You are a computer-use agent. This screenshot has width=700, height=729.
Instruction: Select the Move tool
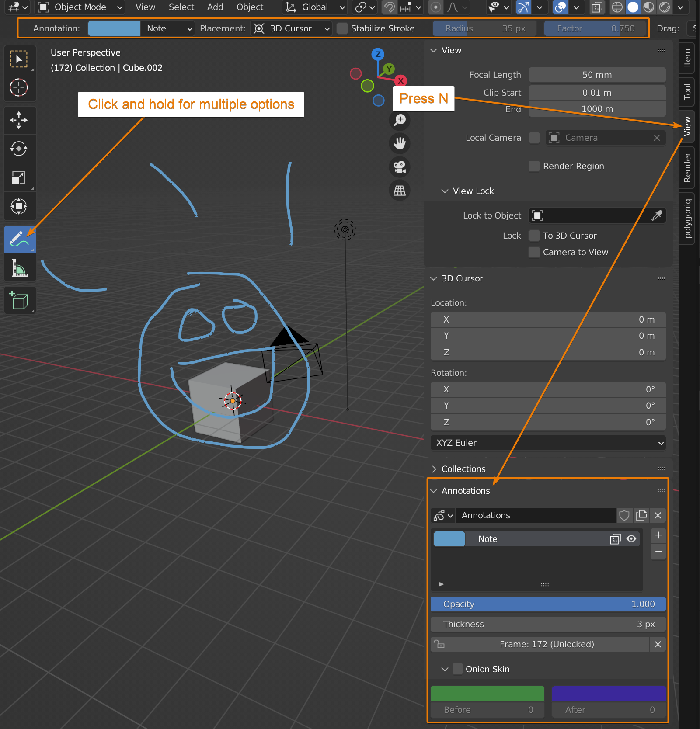(20, 120)
